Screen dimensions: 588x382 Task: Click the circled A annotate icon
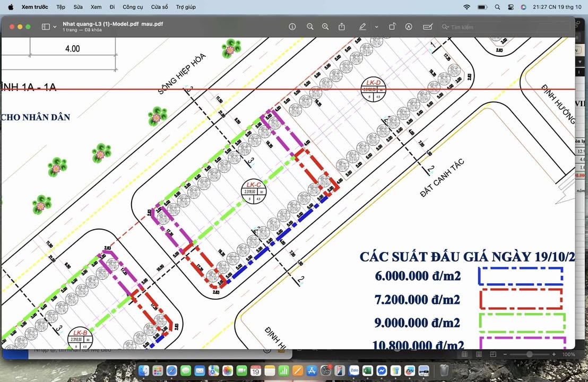pos(409,27)
